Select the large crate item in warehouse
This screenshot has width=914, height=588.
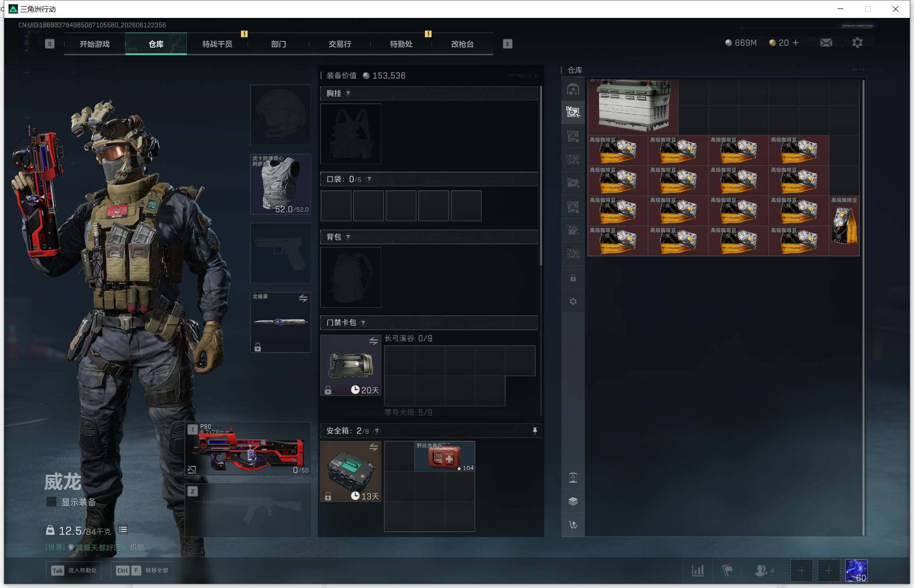point(633,107)
